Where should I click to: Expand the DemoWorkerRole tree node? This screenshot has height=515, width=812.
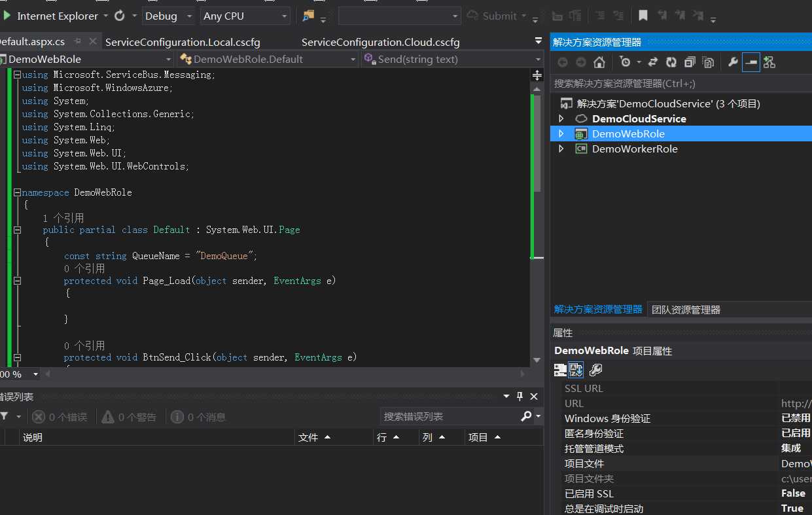click(x=561, y=149)
